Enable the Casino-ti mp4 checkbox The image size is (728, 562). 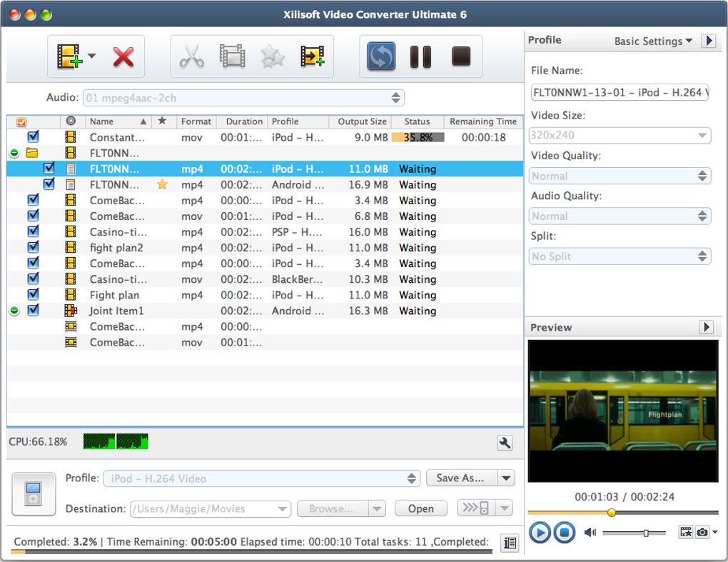33,231
